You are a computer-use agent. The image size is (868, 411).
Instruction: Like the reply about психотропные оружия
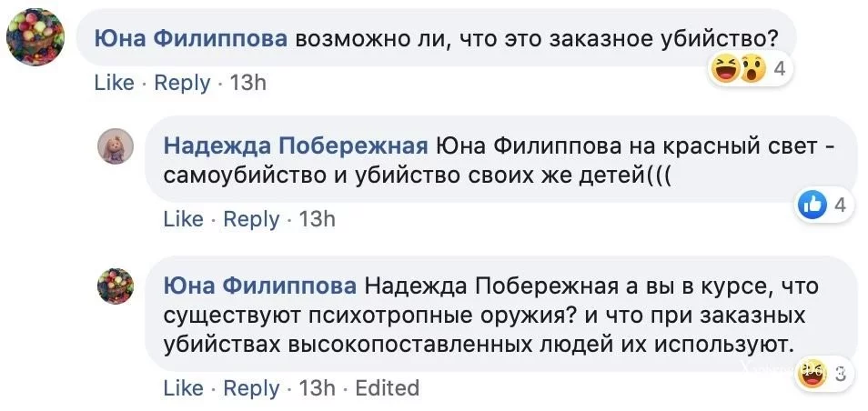(183, 388)
